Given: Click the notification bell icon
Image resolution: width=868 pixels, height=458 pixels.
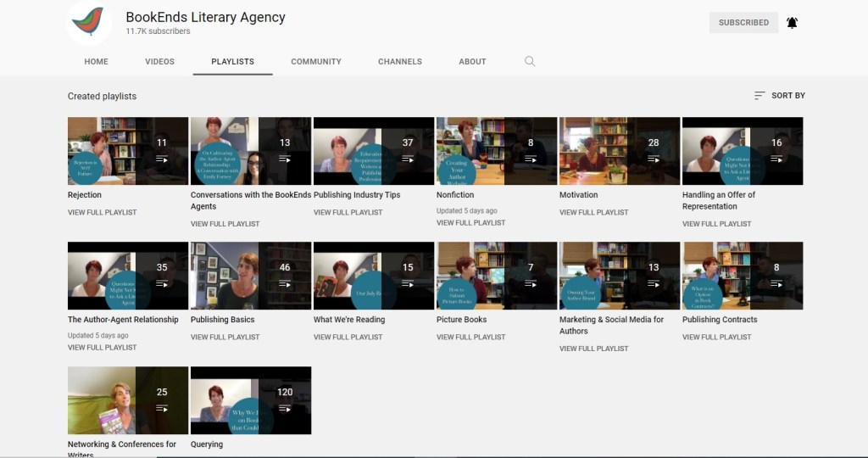Looking at the screenshot, I should pos(792,23).
